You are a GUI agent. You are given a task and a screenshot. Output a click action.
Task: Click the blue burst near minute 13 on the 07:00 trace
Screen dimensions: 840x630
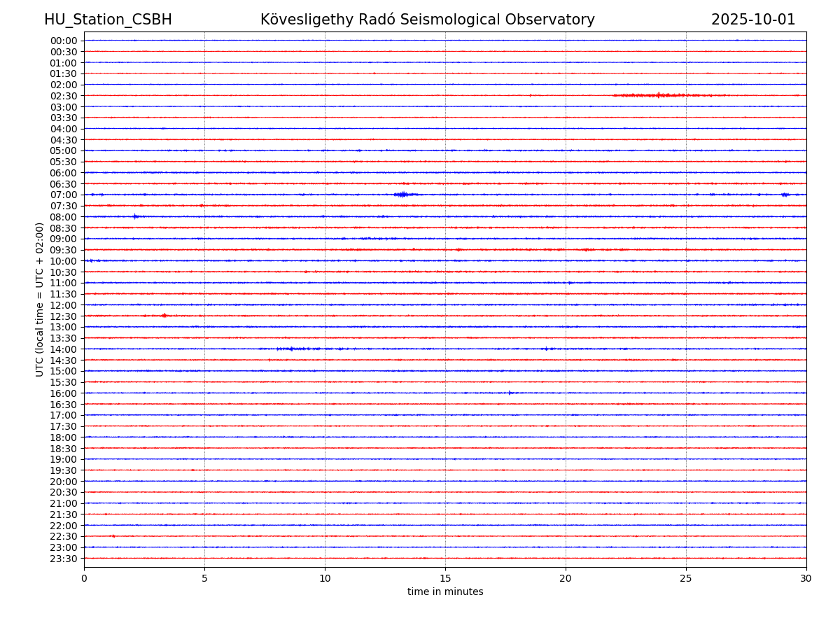tap(402, 195)
